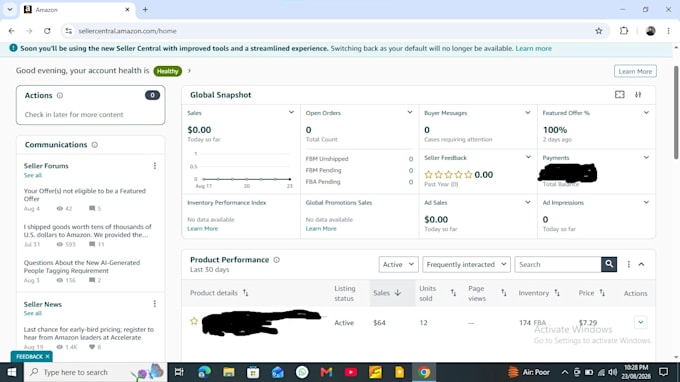The image size is (680, 382).
Task: Open the Active status filter dropdown
Action: (x=398, y=264)
